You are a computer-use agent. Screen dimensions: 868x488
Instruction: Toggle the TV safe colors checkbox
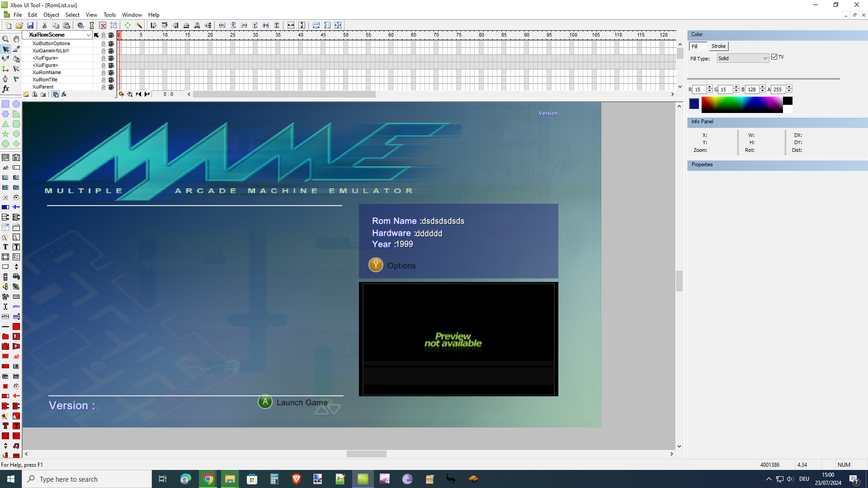pyautogui.click(x=774, y=57)
